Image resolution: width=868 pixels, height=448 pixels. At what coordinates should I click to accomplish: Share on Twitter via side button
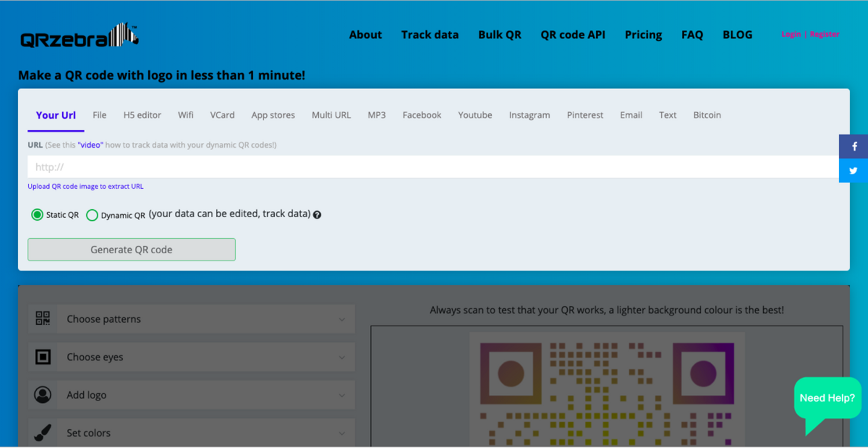854,171
